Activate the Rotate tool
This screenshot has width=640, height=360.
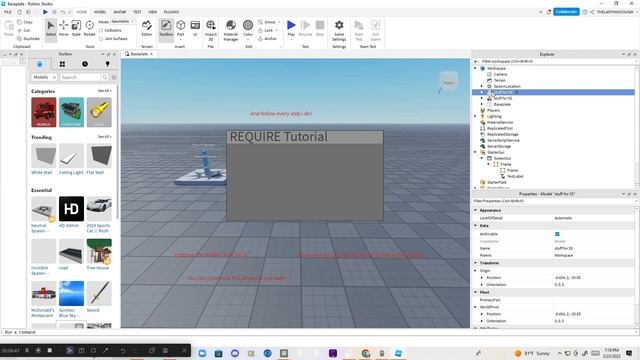89,29
